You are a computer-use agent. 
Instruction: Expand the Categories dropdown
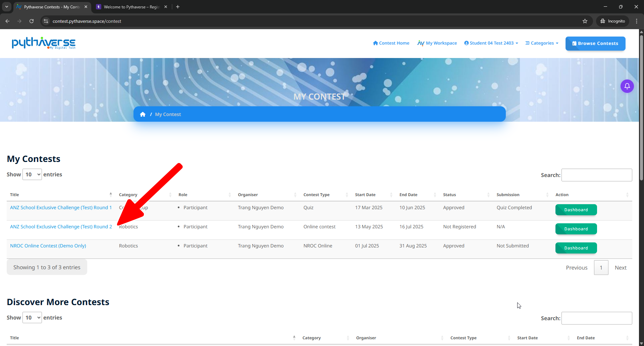[542, 43]
